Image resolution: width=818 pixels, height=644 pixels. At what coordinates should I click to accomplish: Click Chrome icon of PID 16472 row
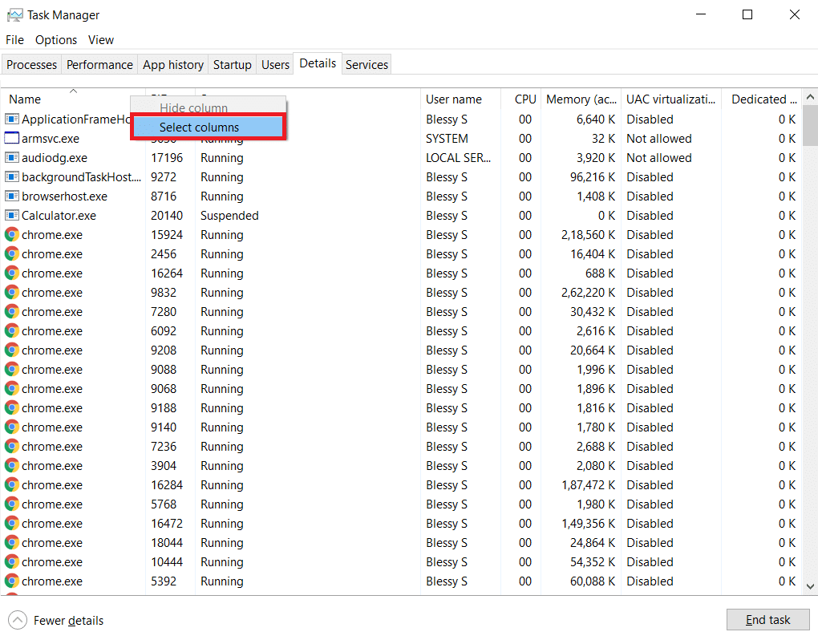pyautogui.click(x=12, y=524)
